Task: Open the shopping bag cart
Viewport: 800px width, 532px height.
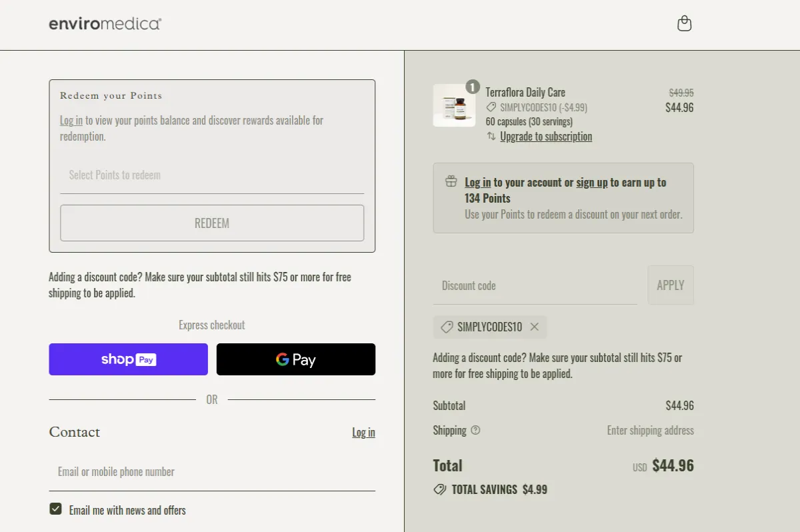Action: coord(684,23)
